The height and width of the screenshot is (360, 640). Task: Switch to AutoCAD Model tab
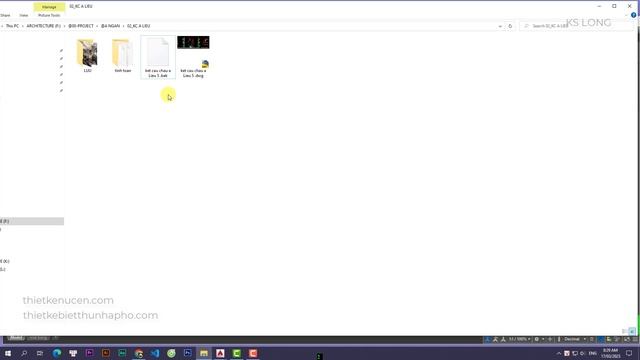16,338
